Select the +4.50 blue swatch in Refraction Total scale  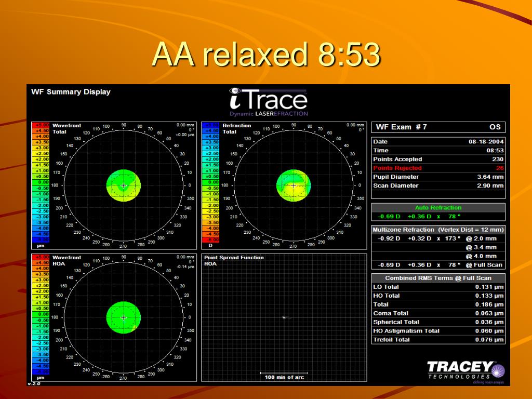(x=211, y=130)
